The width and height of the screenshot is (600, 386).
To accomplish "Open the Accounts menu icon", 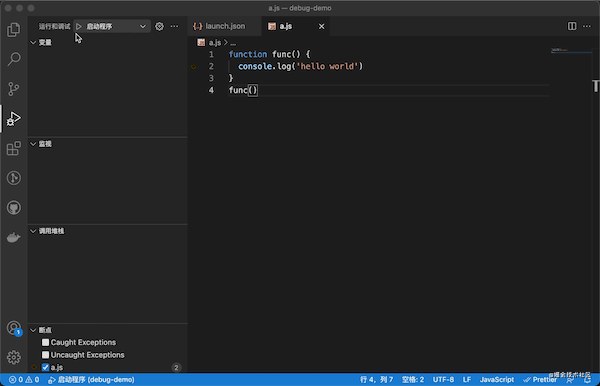I will click(14, 328).
